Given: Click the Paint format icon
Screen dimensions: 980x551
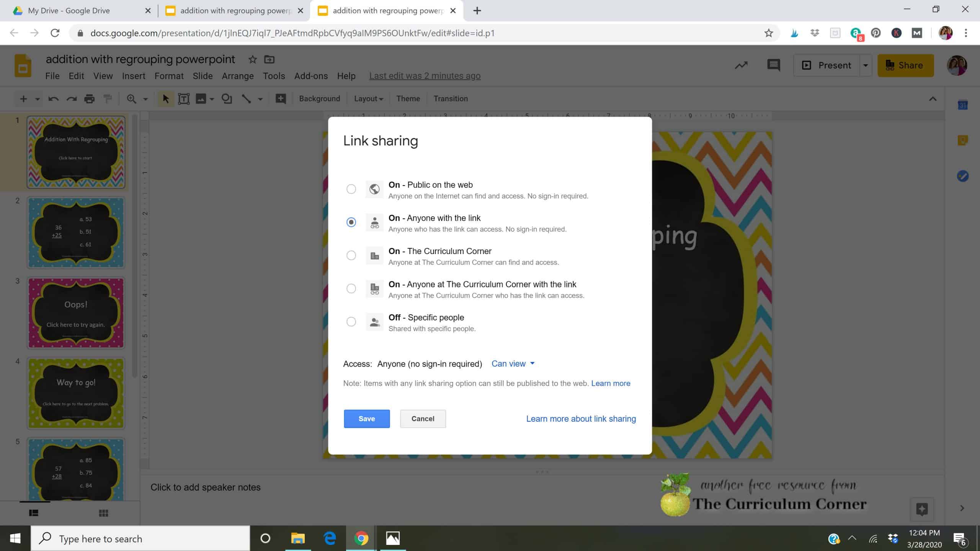Looking at the screenshot, I should (x=108, y=99).
